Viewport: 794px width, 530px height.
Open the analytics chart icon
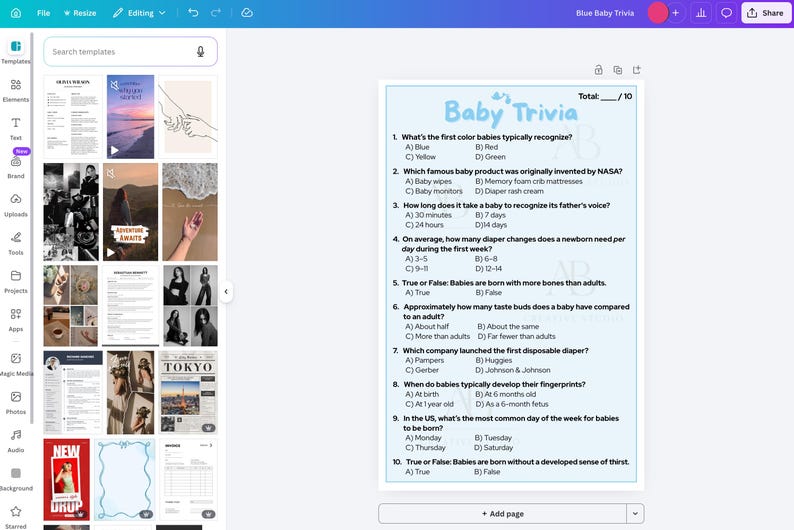[x=701, y=13]
